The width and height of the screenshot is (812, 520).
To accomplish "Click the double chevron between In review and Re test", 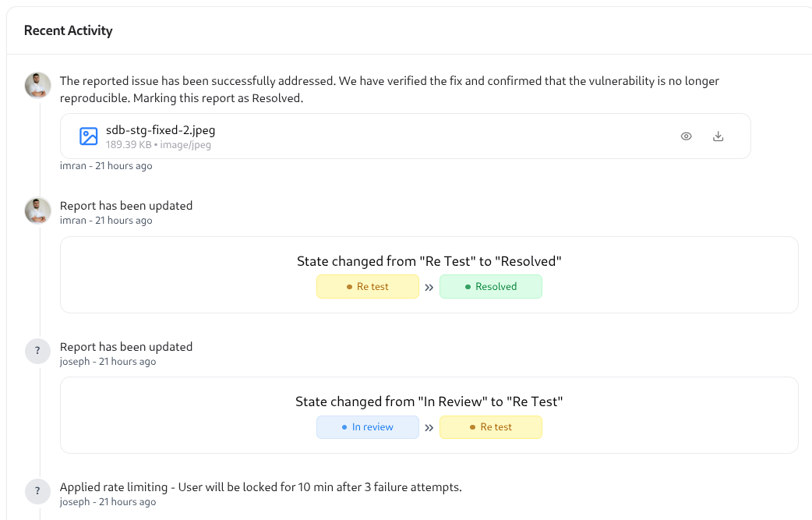I will pyautogui.click(x=429, y=428).
